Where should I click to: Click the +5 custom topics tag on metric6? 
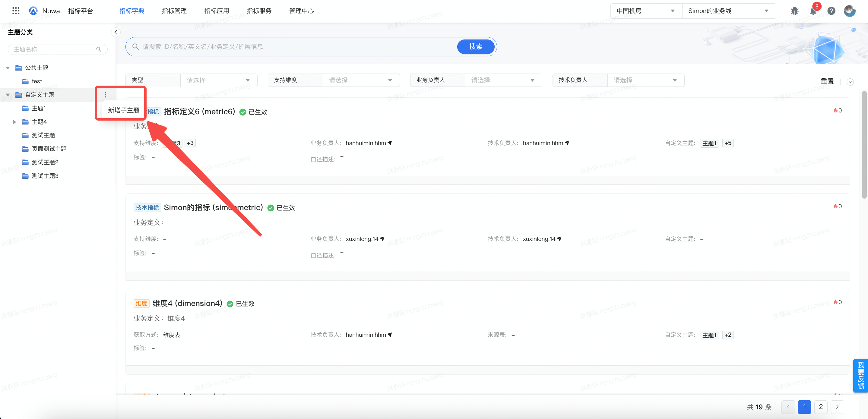pos(728,143)
